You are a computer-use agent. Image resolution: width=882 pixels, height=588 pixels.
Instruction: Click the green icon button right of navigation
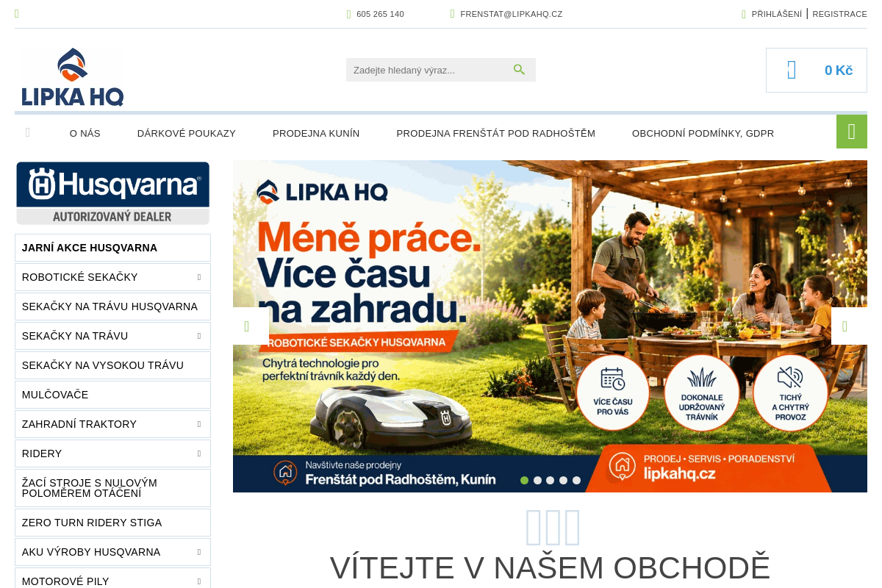pyautogui.click(x=852, y=132)
